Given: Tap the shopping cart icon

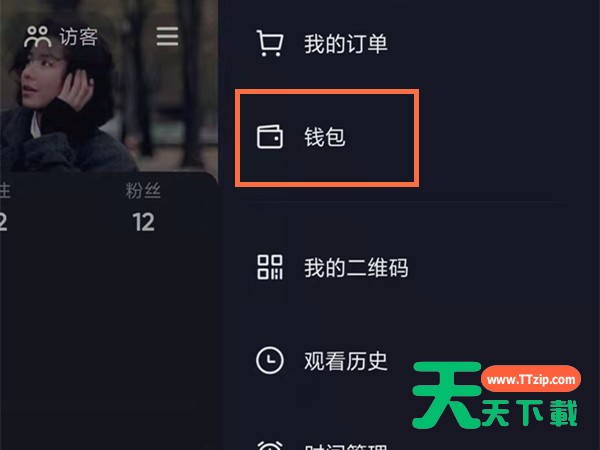Looking at the screenshot, I should click(270, 43).
